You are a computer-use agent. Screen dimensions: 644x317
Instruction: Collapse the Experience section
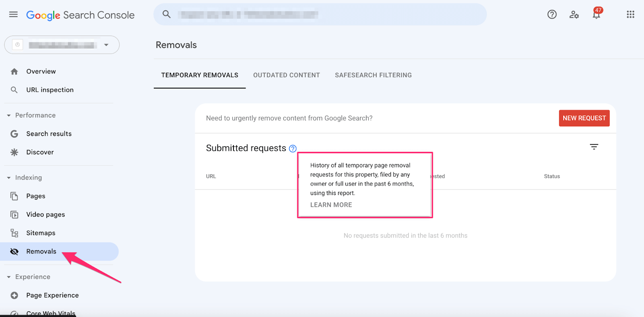9,277
